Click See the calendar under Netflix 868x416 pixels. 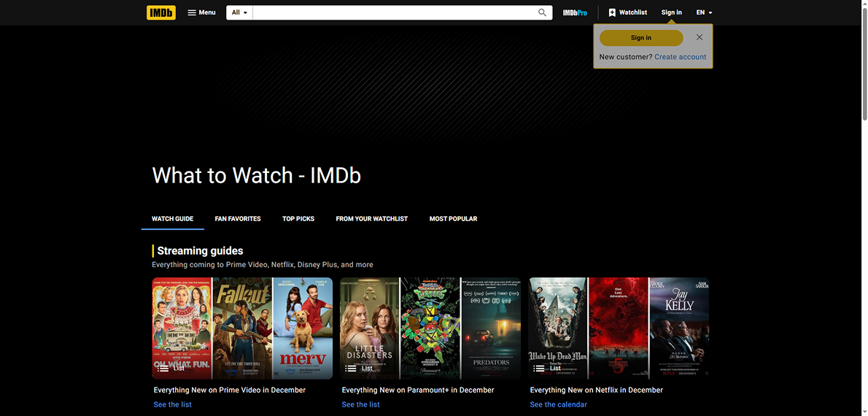pyautogui.click(x=559, y=404)
